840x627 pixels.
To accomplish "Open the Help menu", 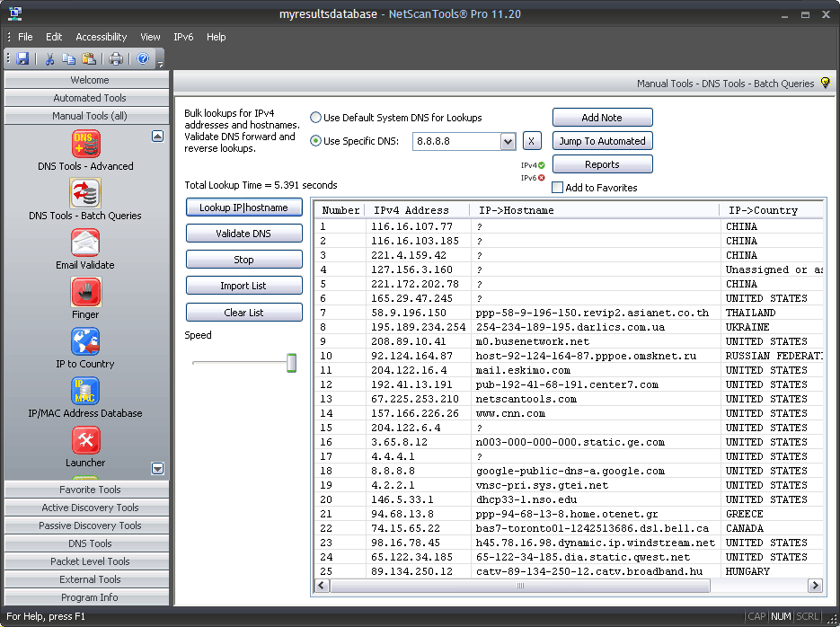I will coord(216,37).
